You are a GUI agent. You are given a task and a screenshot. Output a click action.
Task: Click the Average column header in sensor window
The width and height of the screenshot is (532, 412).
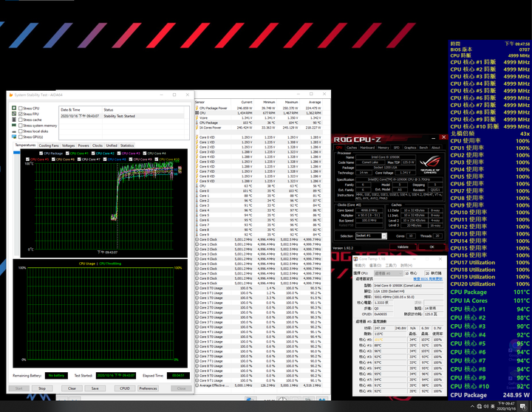(315, 102)
